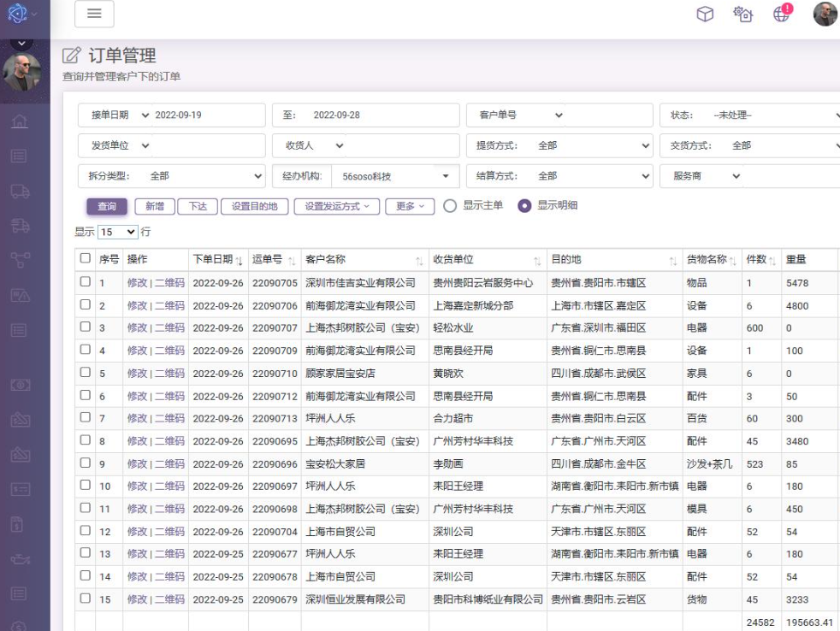Open globe notifications icon with red badge
The height and width of the screenshot is (631, 840).
[x=782, y=14]
